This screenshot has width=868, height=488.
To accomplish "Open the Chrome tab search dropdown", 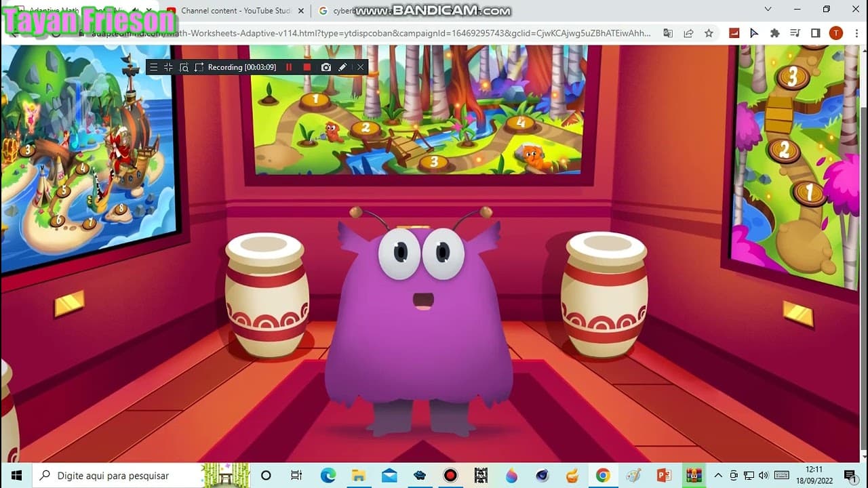I will [768, 9].
